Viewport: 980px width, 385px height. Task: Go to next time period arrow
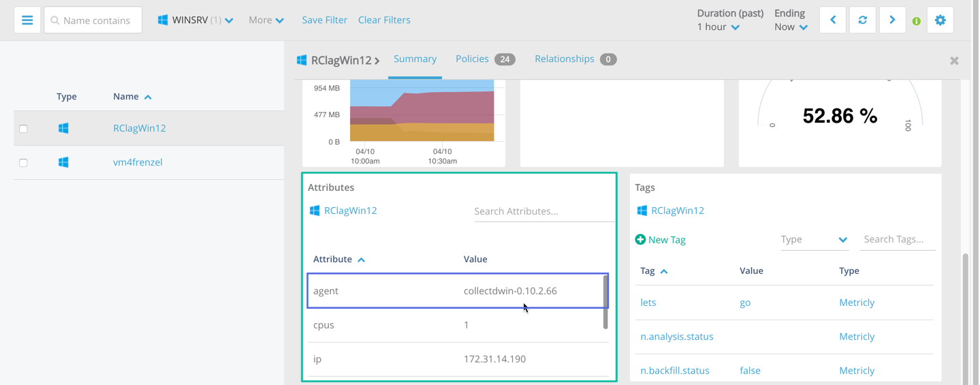point(892,20)
